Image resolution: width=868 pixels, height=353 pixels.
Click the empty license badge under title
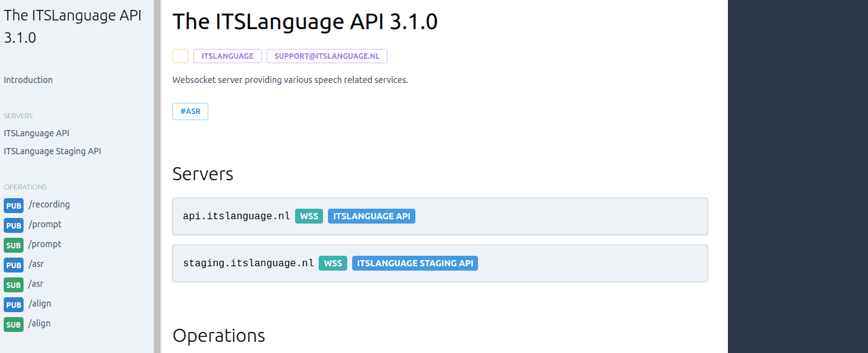tap(180, 56)
